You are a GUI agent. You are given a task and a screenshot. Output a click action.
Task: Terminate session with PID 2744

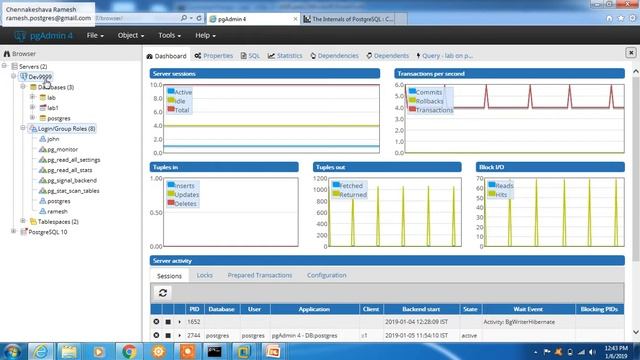[x=156, y=335]
